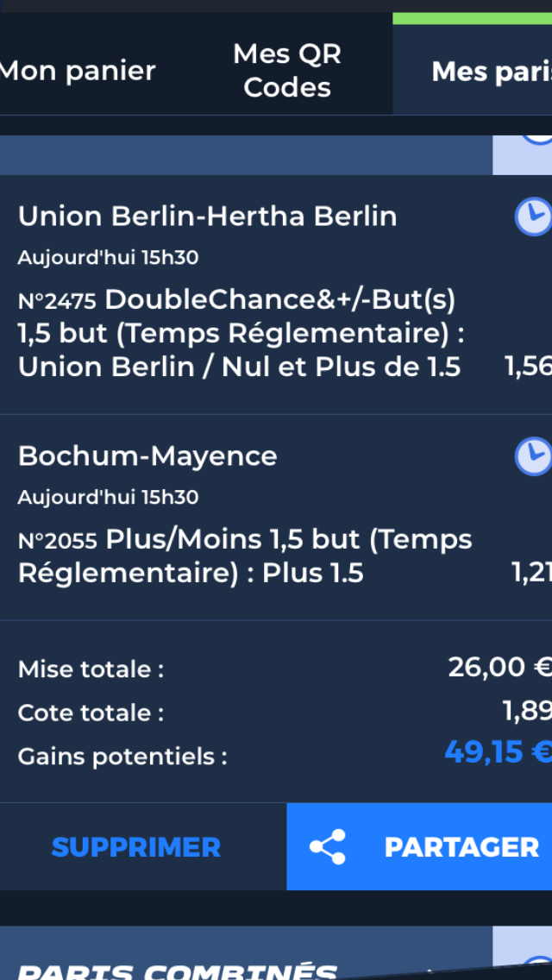552x980 pixels.
Task: Switch to the Mon panier tab
Action: tap(78, 71)
